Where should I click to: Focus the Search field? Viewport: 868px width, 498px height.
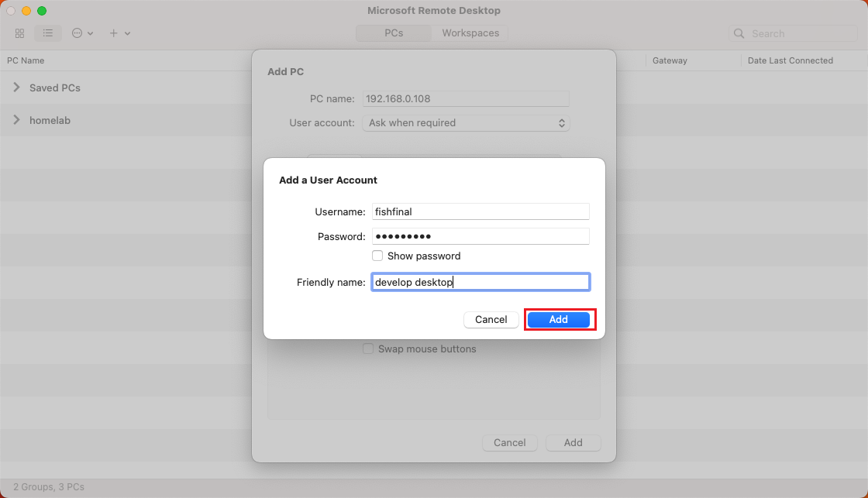tap(793, 34)
